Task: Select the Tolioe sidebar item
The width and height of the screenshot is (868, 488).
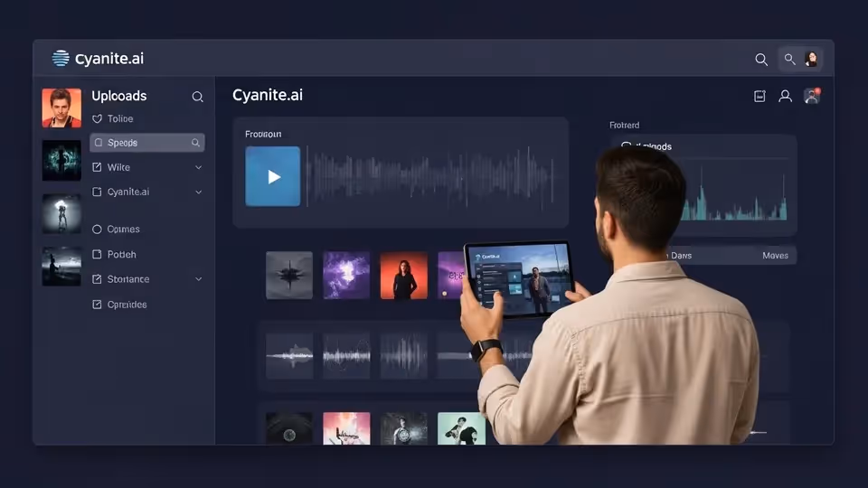Action: coord(120,118)
